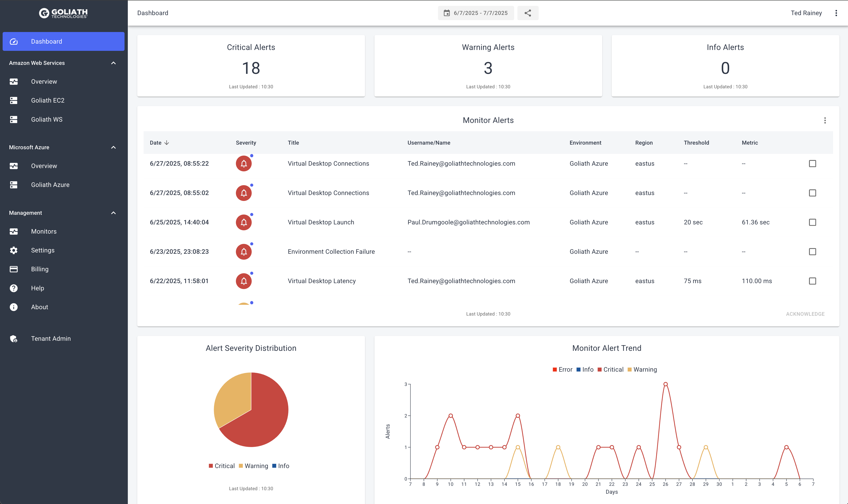
Task: Click the calendar icon in date range
Action: click(x=447, y=13)
